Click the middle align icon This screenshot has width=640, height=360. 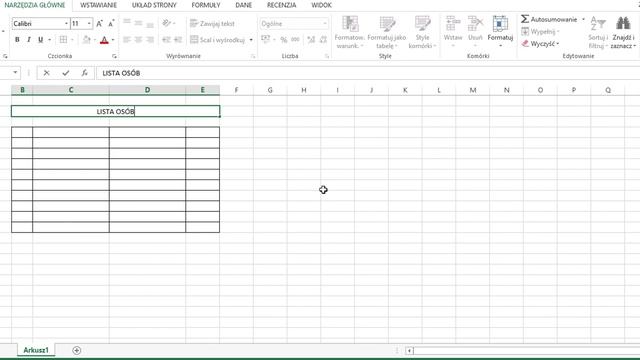pos(138,23)
